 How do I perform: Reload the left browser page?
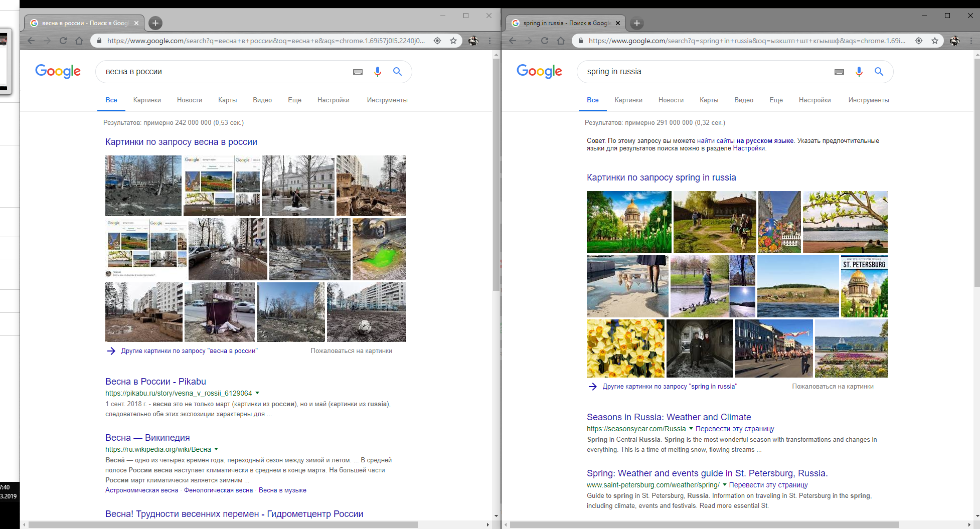click(x=63, y=41)
